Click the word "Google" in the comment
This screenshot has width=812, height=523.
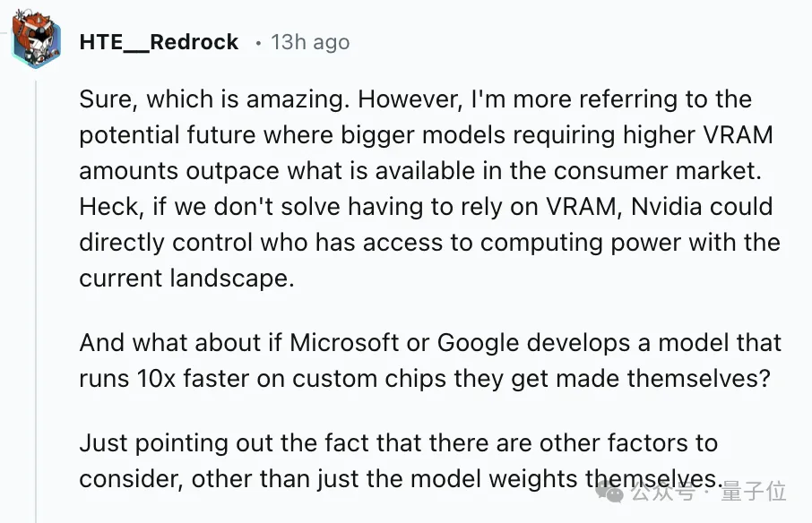(480, 342)
